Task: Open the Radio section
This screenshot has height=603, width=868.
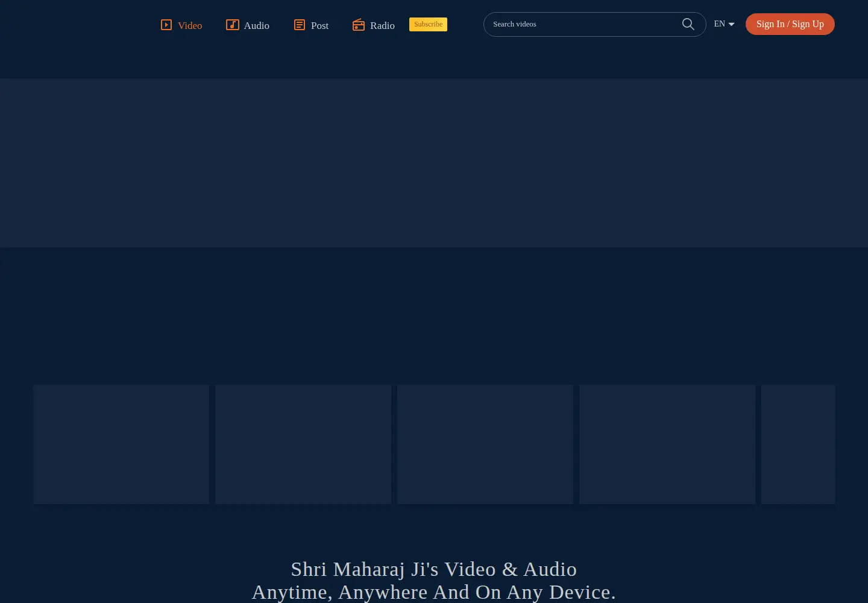Action: 374,25
